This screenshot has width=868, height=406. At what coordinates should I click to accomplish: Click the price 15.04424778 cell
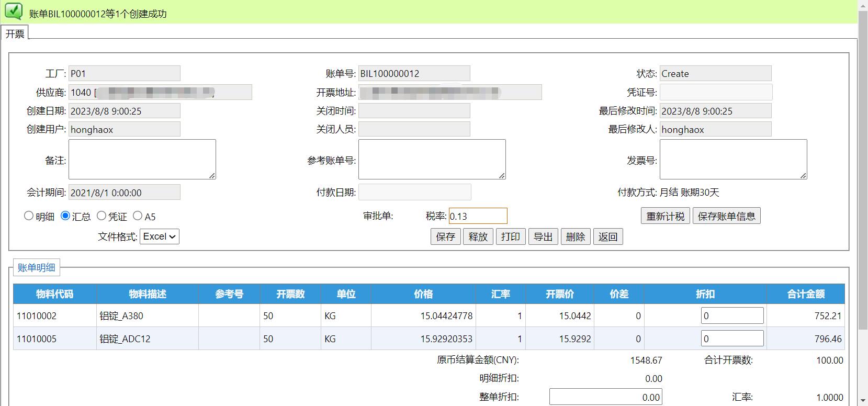tap(423, 315)
